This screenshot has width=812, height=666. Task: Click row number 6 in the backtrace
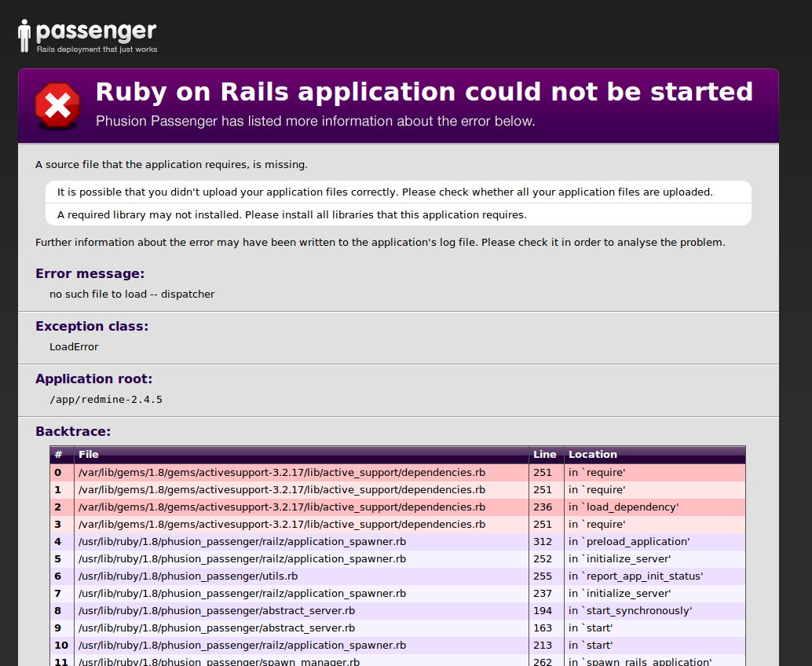(57, 576)
